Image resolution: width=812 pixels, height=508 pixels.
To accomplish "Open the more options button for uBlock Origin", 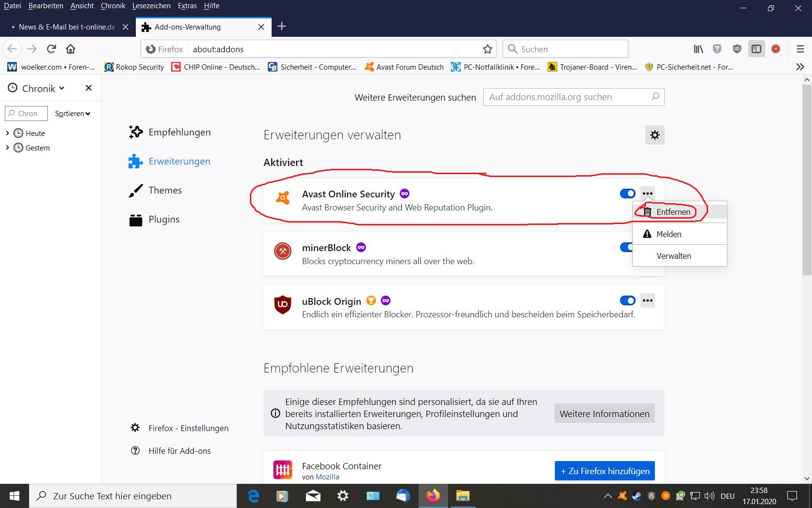I will (x=648, y=300).
